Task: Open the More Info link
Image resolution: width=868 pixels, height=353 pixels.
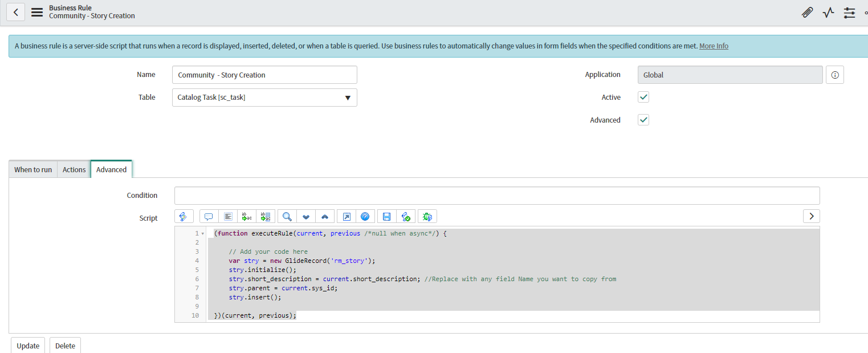Action: (714, 46)
